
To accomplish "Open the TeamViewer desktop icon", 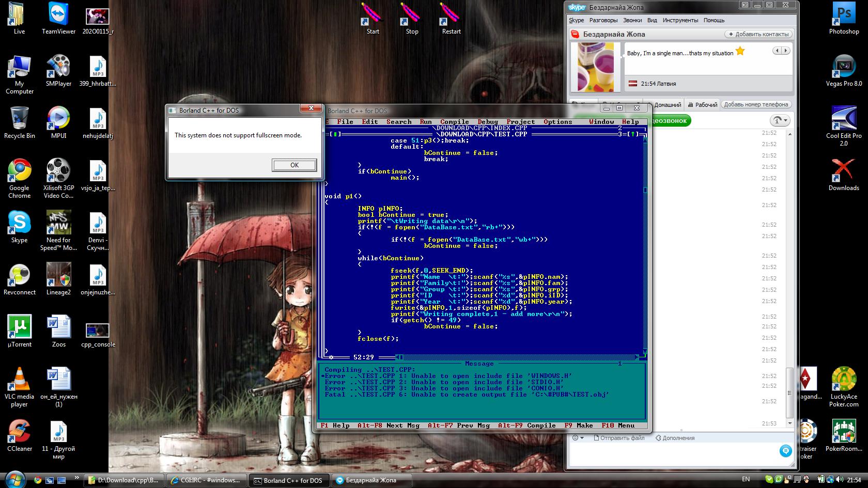I will pyautogui.click(x=59, y=19).
